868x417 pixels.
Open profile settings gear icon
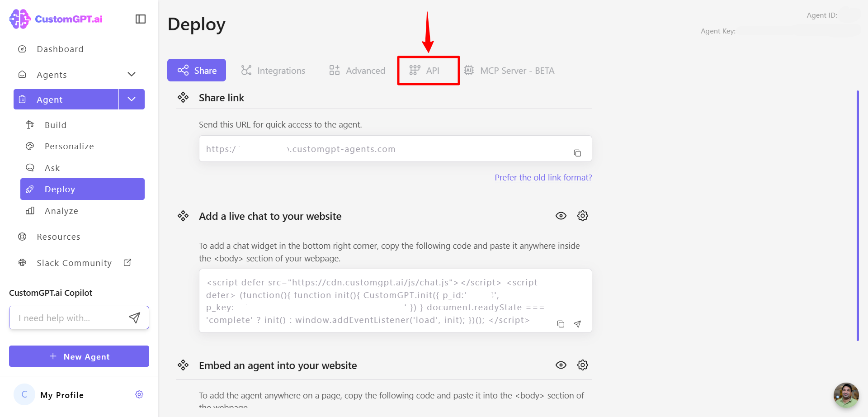(139, 394)
